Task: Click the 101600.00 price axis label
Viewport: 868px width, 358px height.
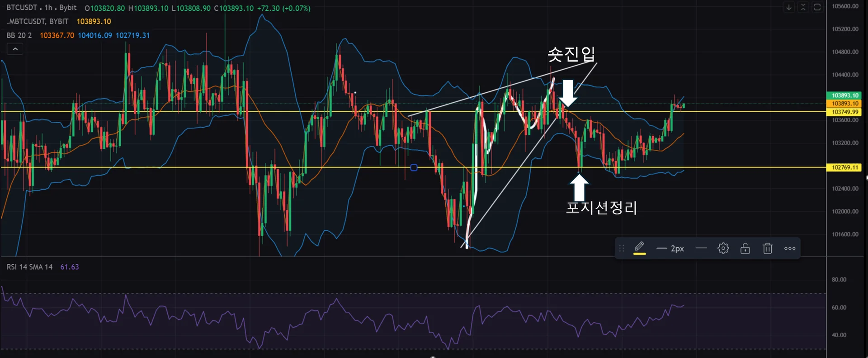Action: pyautogui.click(x=845, y=234)
